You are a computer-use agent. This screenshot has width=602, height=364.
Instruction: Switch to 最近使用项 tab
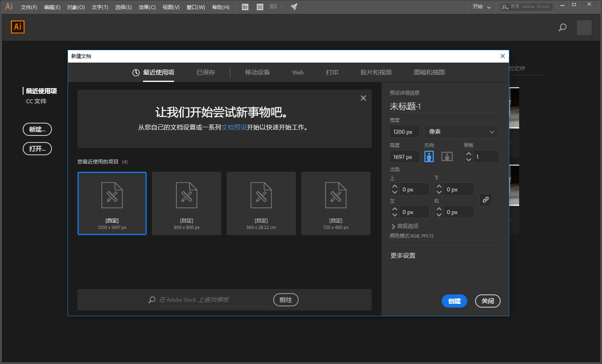click(x=153, y=72)
